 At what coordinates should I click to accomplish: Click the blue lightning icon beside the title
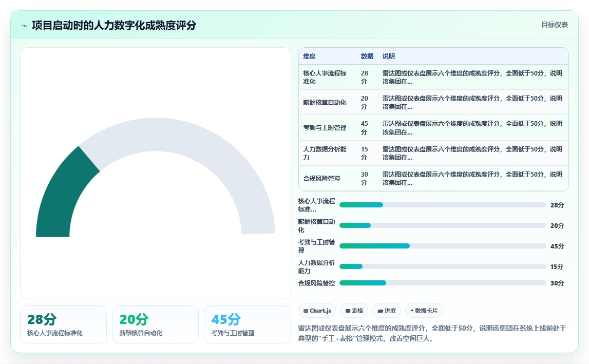(25, 26)
